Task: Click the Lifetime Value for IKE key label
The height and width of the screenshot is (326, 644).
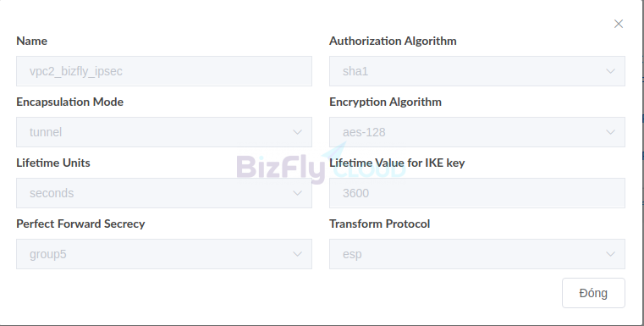Action: pyautogui.click(x=397, y=163)
